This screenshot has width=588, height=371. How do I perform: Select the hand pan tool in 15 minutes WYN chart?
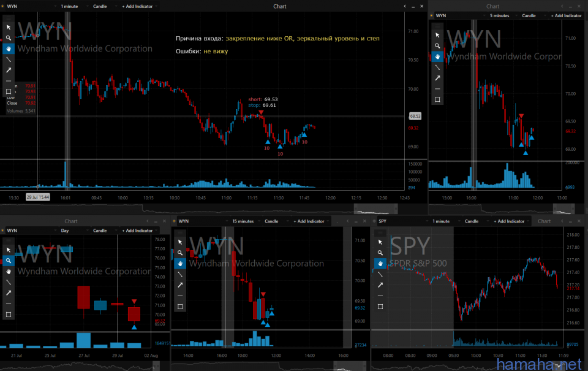point(180,264)
